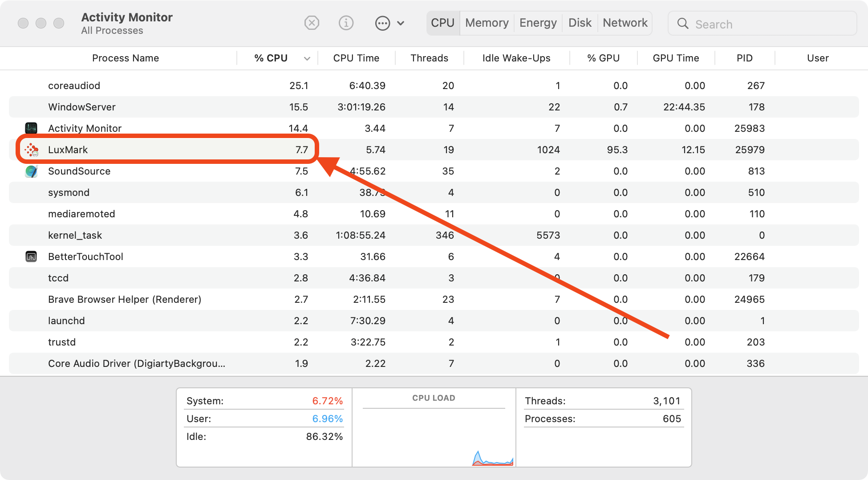Select the LuxMark process name
The width and height of the screenshot is (868, 480).
(x=68, y=150)
